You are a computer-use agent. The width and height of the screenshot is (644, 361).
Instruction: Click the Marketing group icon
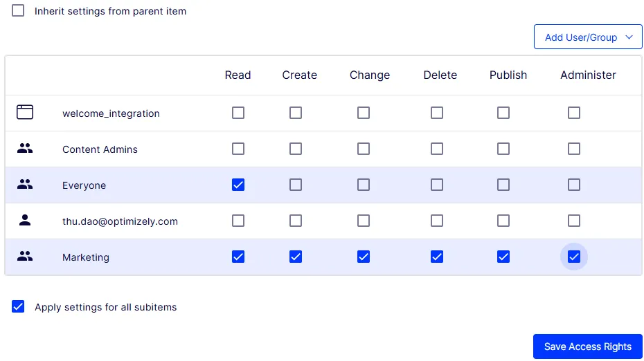(x=25, y=257)
